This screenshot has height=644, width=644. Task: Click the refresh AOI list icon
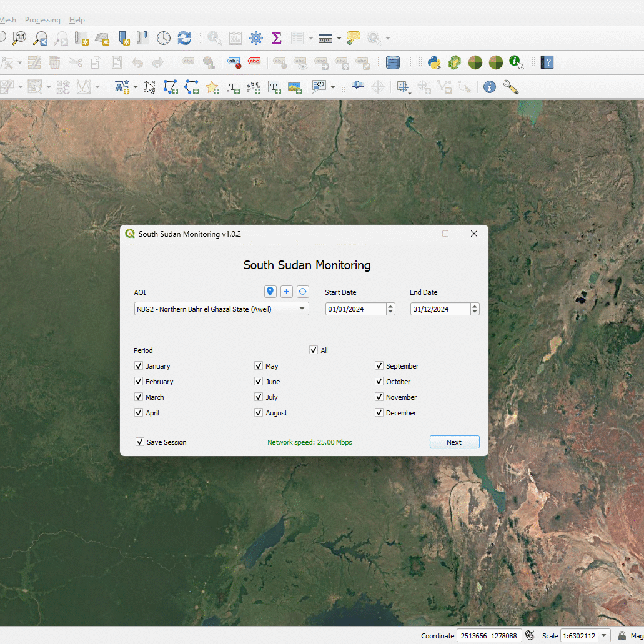click(x=303, y=292)
